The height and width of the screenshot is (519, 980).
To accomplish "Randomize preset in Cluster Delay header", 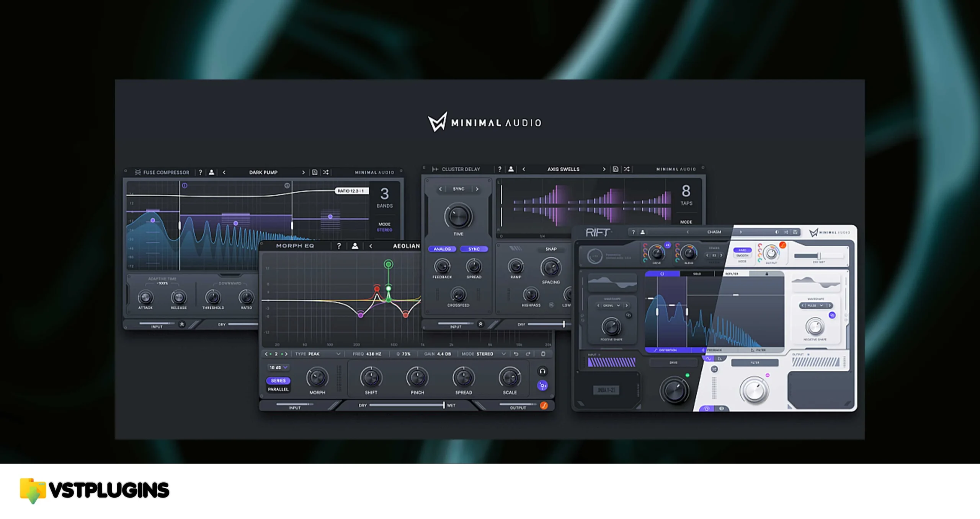I will click(x=627, y=169).
